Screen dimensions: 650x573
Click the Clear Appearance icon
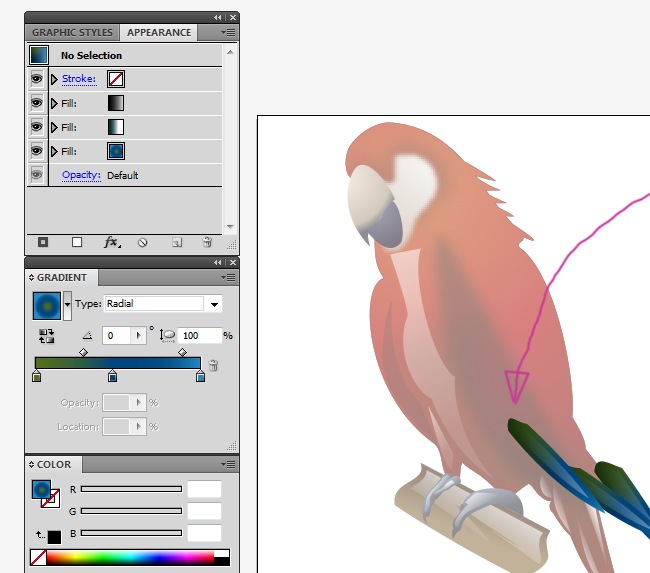[143, 242]
